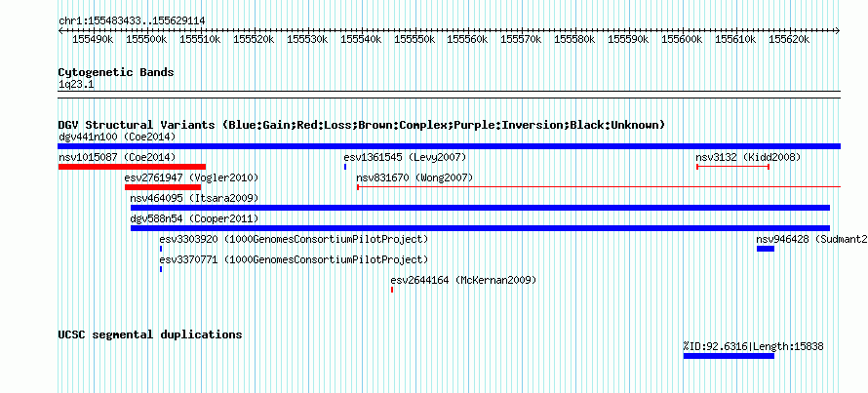Click the 155530k ruler tick label

(x=308, y=39)
